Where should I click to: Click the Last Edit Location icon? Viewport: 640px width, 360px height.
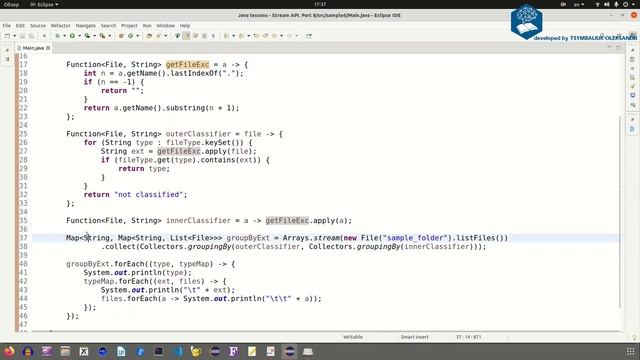point(256,36)
